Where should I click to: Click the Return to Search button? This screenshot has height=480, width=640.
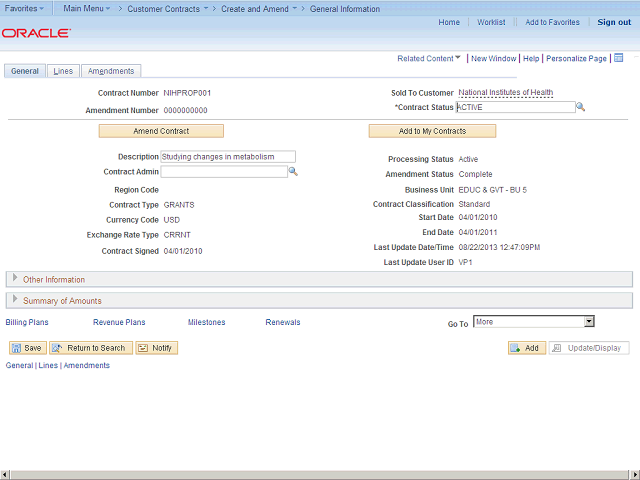tap(90, 348)
